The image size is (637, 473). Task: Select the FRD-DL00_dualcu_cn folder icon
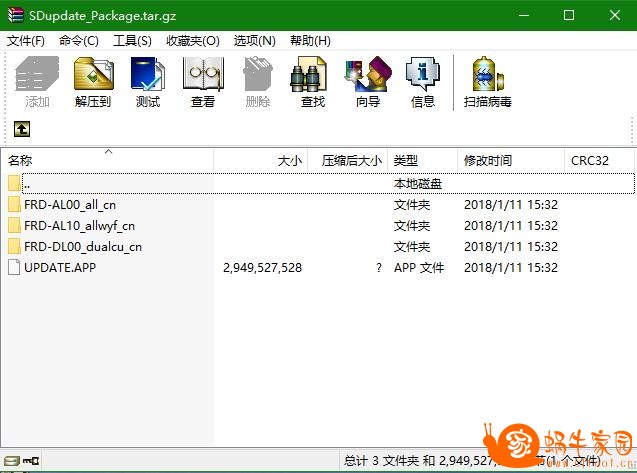[x=15, y=247]
